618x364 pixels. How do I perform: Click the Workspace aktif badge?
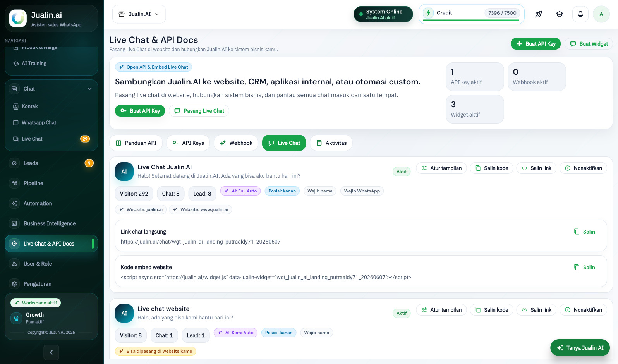pyautogui.click(x=36, y=303)
